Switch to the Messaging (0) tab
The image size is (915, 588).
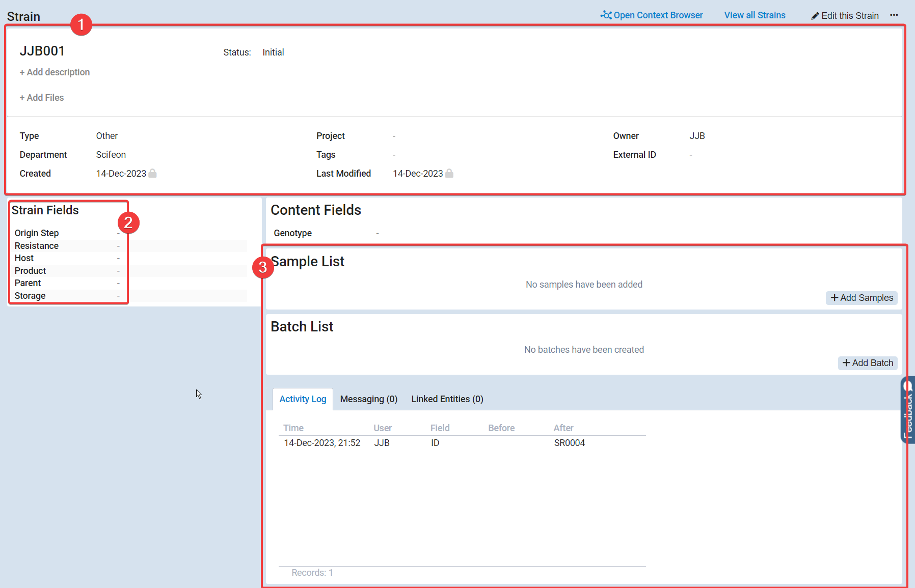368,399
